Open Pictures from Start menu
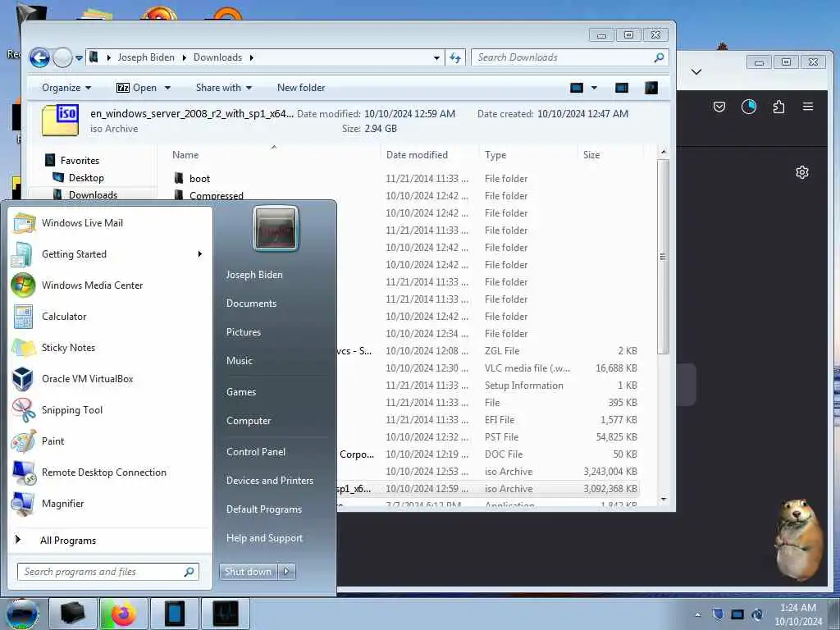840x630 pixels. coord(244,332)
